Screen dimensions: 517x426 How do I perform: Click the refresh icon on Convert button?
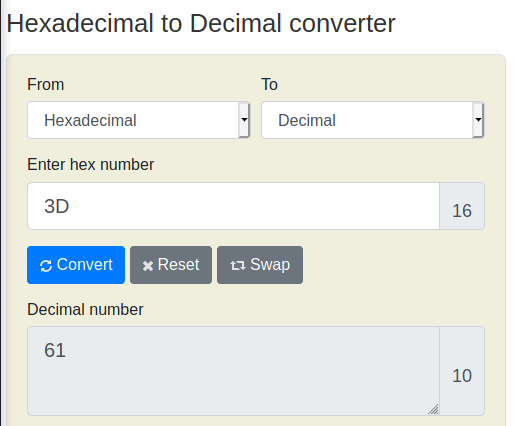coord(46,266)
